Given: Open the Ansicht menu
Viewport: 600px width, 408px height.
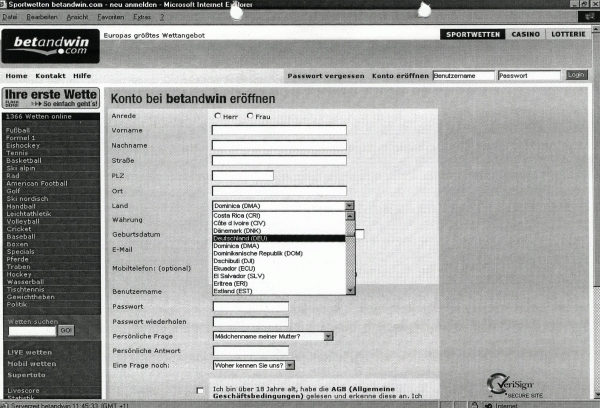Looking at the screenshot, I should pyautogui.click(x=77, y=17).
